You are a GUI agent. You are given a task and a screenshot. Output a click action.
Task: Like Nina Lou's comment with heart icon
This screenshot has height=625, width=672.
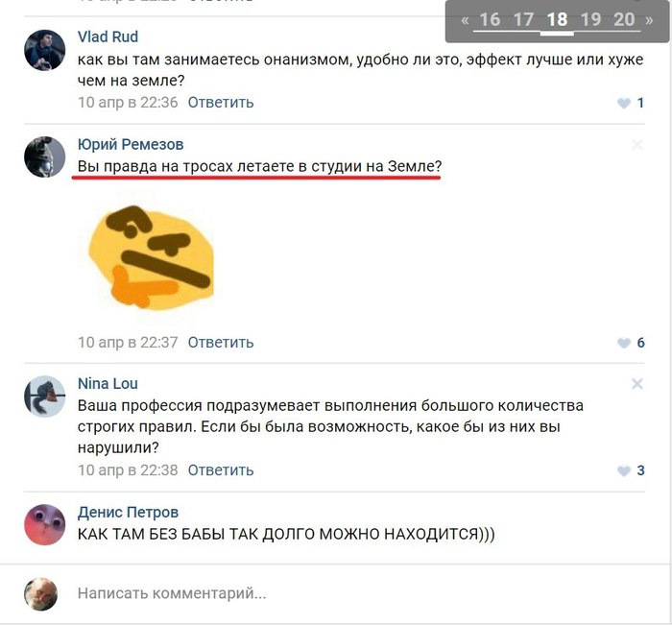click(x=624, y=470)
